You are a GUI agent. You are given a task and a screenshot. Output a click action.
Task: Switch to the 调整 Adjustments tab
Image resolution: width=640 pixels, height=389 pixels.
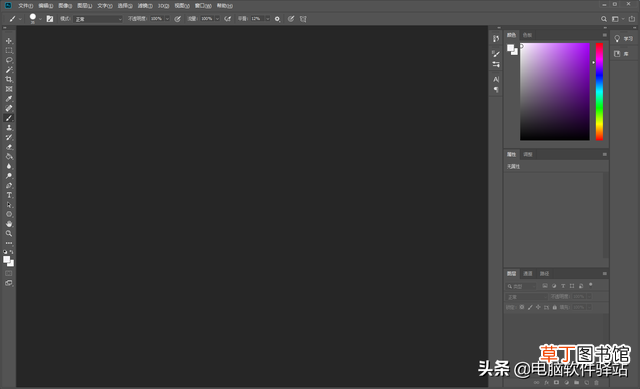528,154
